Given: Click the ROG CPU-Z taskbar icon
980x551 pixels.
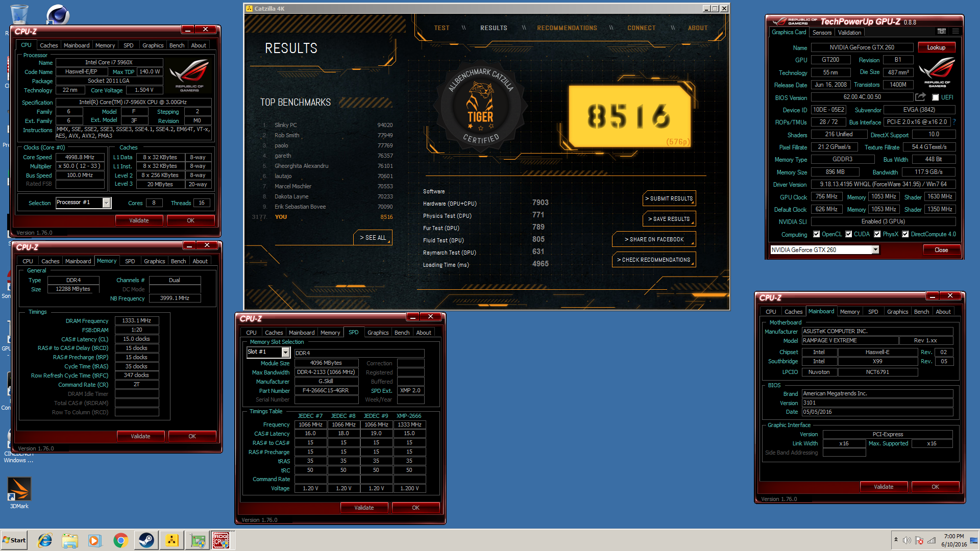Looking at the screenshot, I should click(222, 540).
